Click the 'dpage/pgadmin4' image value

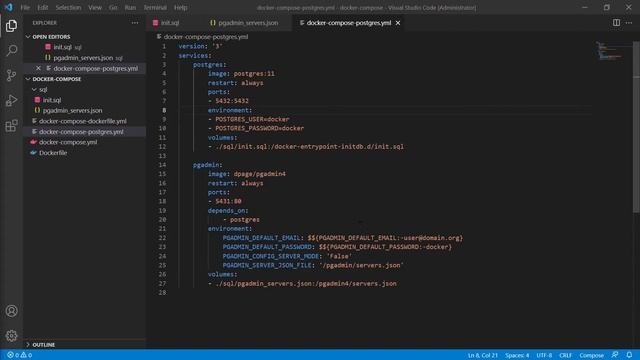click(x=260, y=174)
